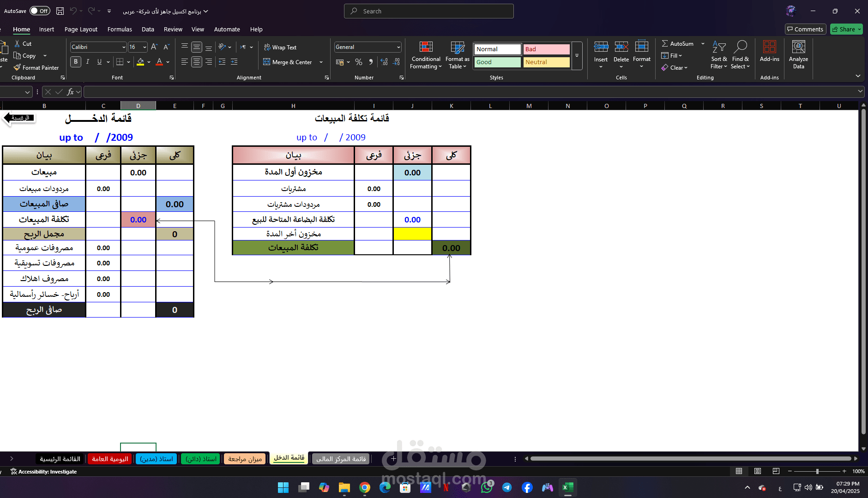Expand the cell Styles gallery

pos(577,55)
